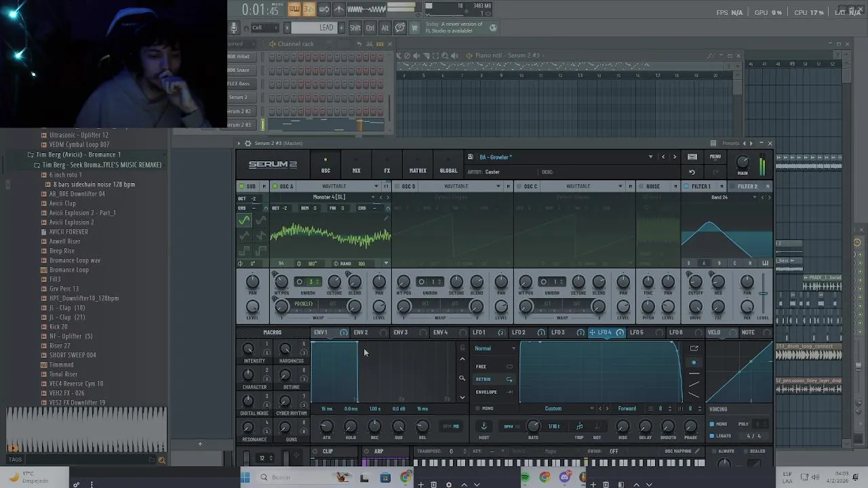Click the Shift key toolbar button
Viewport: 868px width, 488px height.
click(355, 28)
